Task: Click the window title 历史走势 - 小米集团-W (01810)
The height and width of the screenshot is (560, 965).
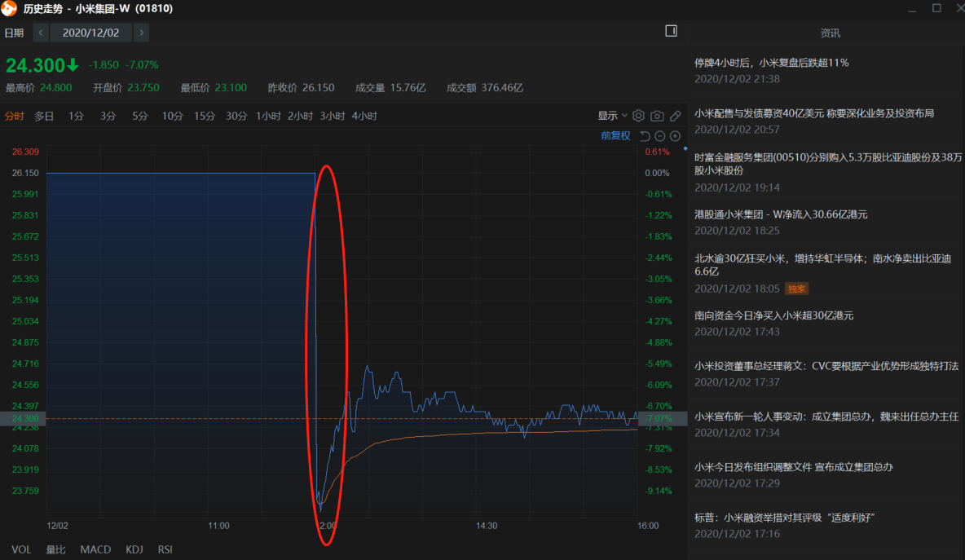Action: [x=98, y=9]
